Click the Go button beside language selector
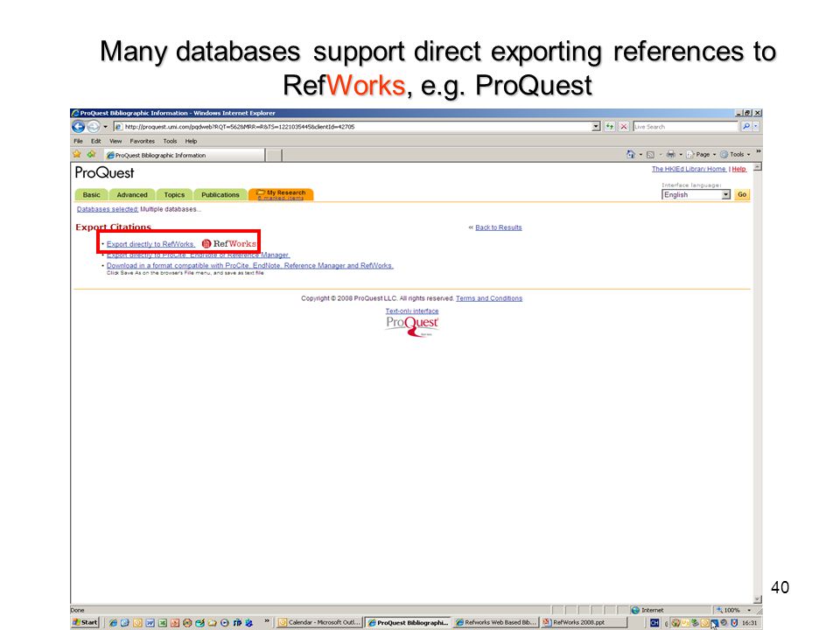This screenshot has width=840, height=630. [742, 194]
